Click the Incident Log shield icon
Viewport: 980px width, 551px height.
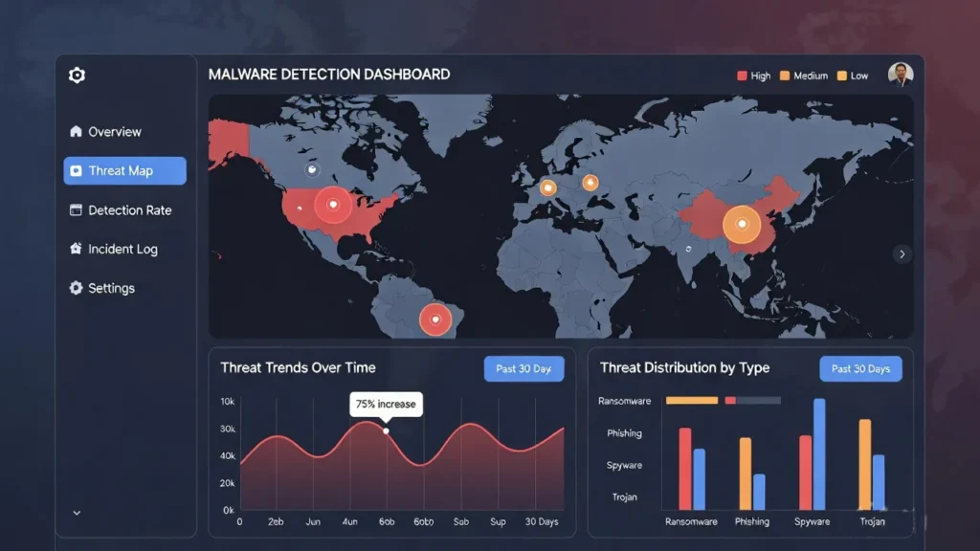tap(78, 249)
